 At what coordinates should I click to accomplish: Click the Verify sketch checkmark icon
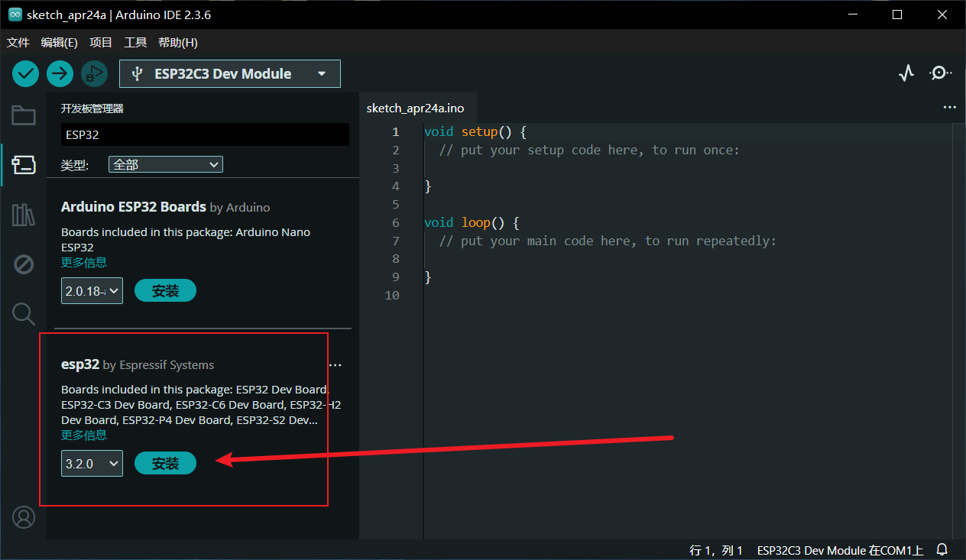(25, 73)
